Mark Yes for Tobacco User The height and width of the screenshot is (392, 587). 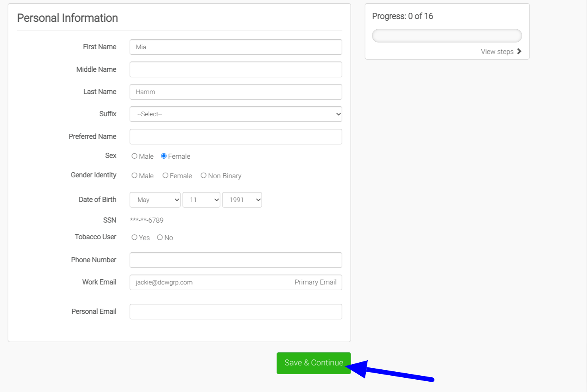pyautogui.click(x=135, y=238)
